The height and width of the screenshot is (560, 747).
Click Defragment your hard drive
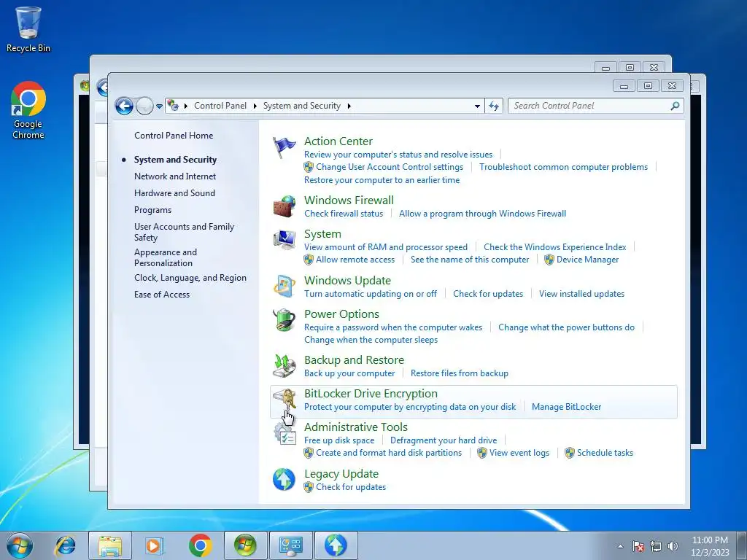pos(443,440)
